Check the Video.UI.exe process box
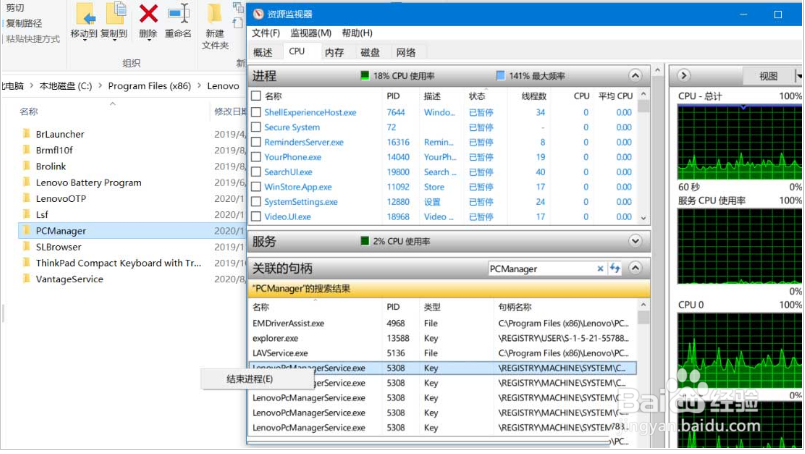The width and height of the screenshot is (805, 454). point(256,216)
